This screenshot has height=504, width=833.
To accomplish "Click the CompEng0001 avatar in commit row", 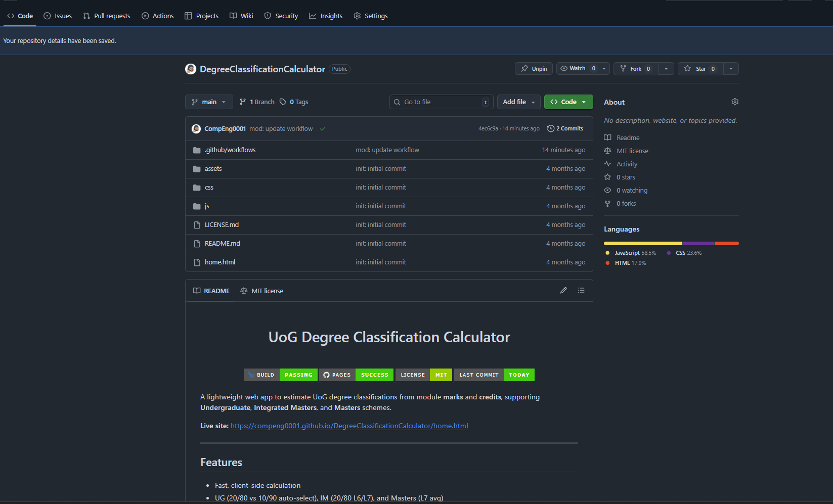I will tap(196, 129).
